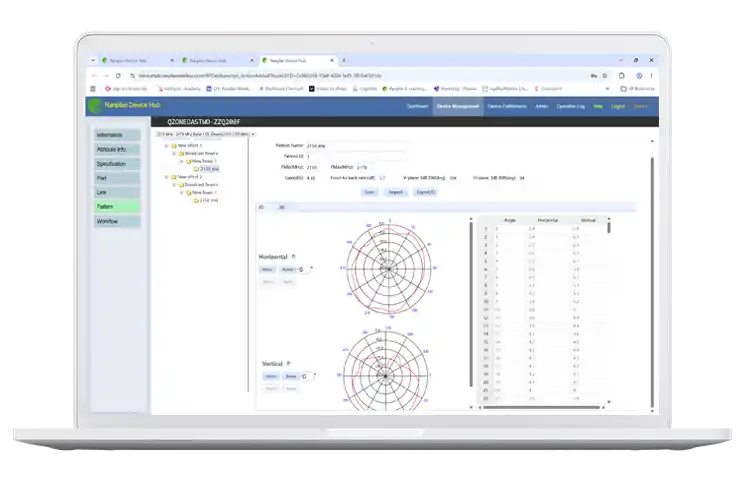This screenshot has width=744, height=481.
Task: Collapse New Beam 1 under New xPort 1
Action: coord(181,161)
